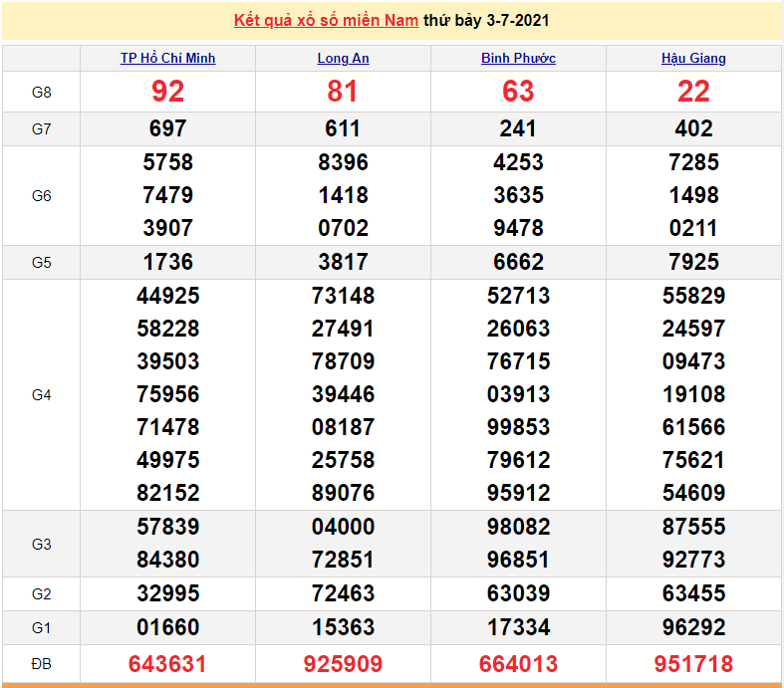Click the G8 row label
Screen dimensions: 784x688
[x=42, y=93]
